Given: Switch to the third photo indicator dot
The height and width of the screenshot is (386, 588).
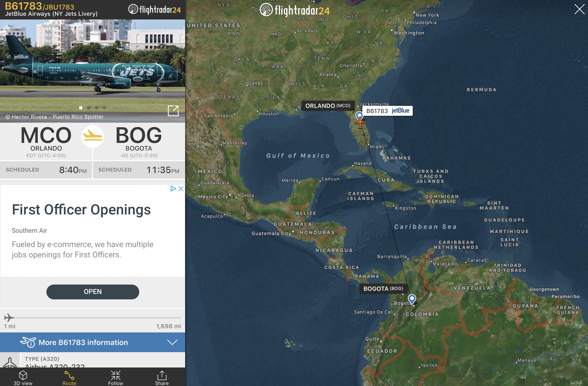Looking at the screenshot, I should 97,108.
